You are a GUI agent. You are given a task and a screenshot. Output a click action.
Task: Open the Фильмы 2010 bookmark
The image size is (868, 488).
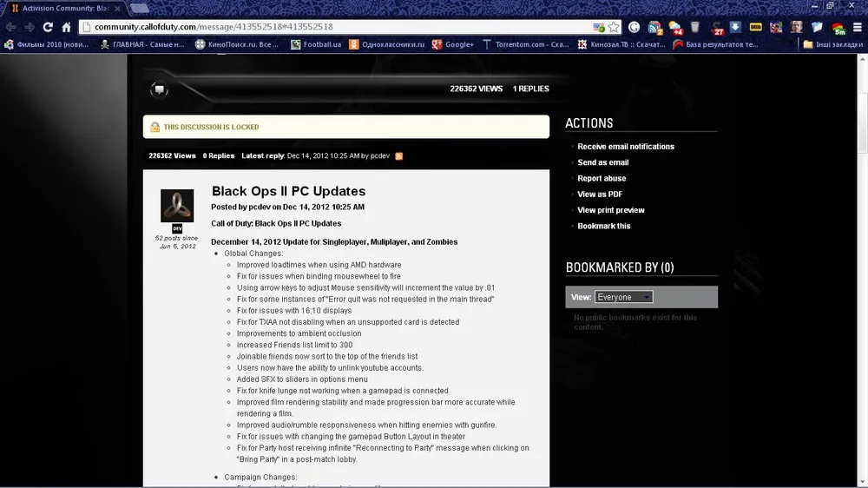(x=47, y=44)
